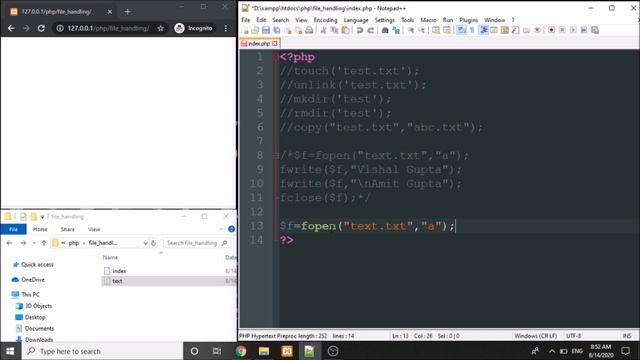640x360 pixels.
Task: Click the Playback macro icon
Action: click(x=573, y=30)
